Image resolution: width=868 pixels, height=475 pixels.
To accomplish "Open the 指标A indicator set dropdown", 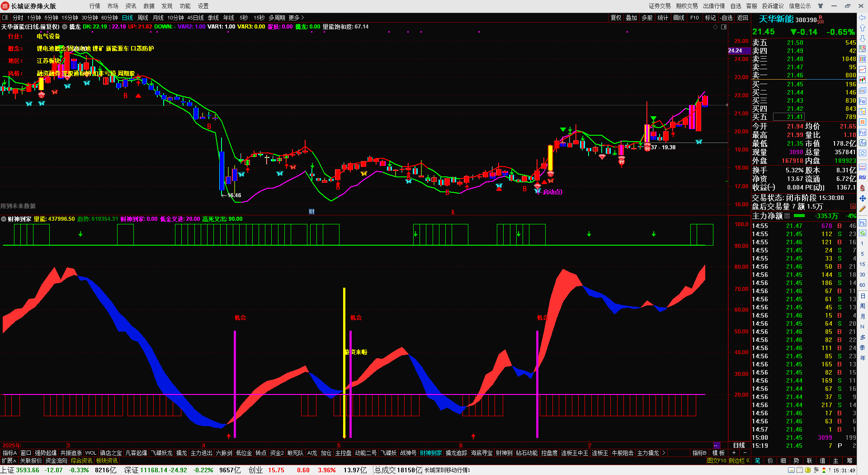I will pyautogui.click(x=9, y=453).
